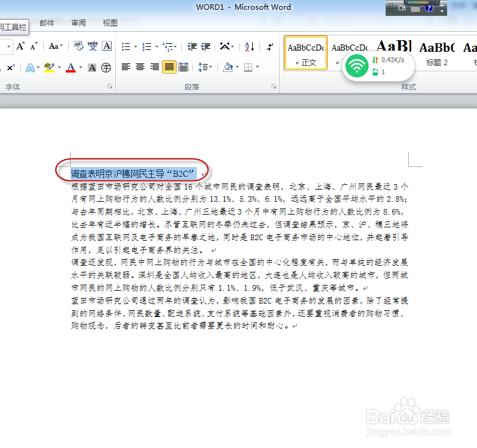Toggle character shading
This screenshot has height=448, width=477.
click(x=92, y=67)
